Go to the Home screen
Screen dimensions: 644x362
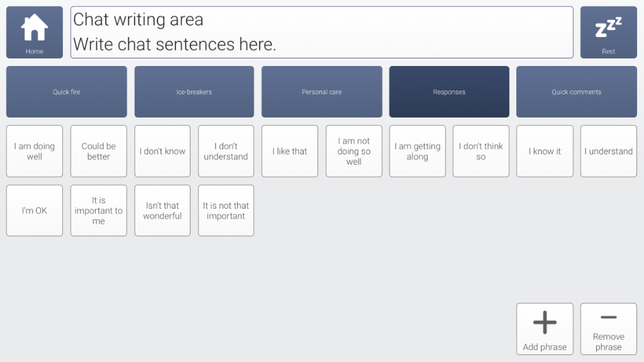point(35,32)
